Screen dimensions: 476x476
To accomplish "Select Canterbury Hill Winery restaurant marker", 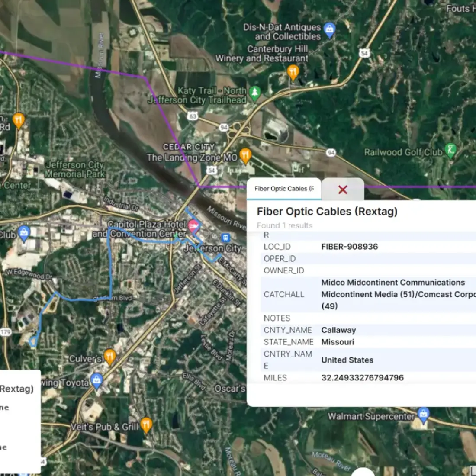I will [x=293, y=72].
